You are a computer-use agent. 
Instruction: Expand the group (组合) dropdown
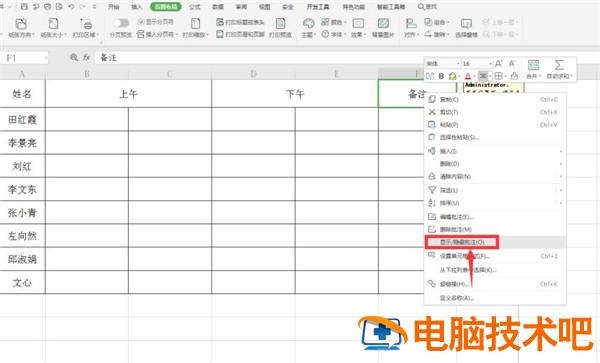(448, 22)
